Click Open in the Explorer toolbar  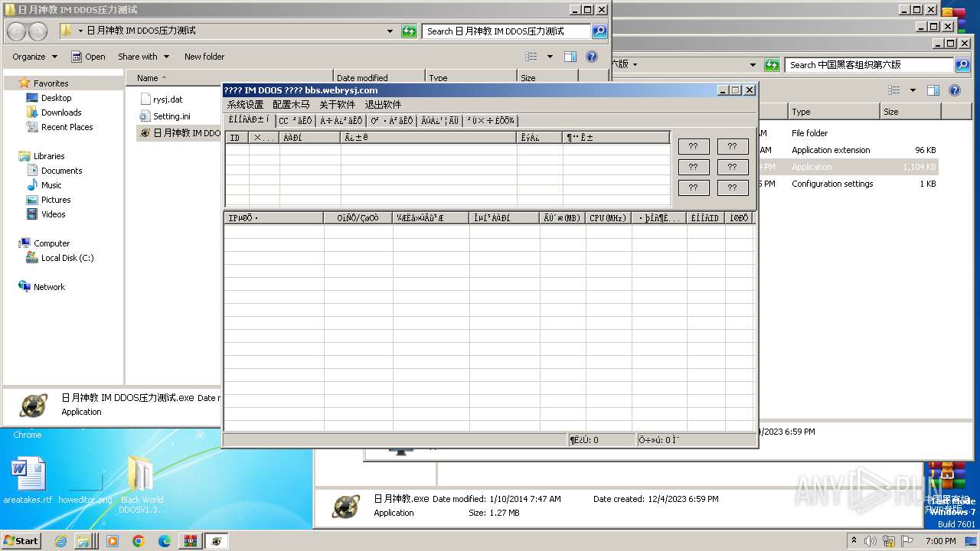(88, 57)
